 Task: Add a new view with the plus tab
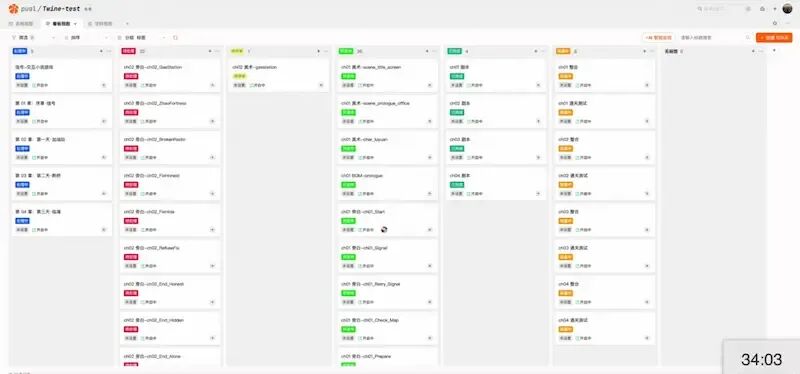pos(127,23)
